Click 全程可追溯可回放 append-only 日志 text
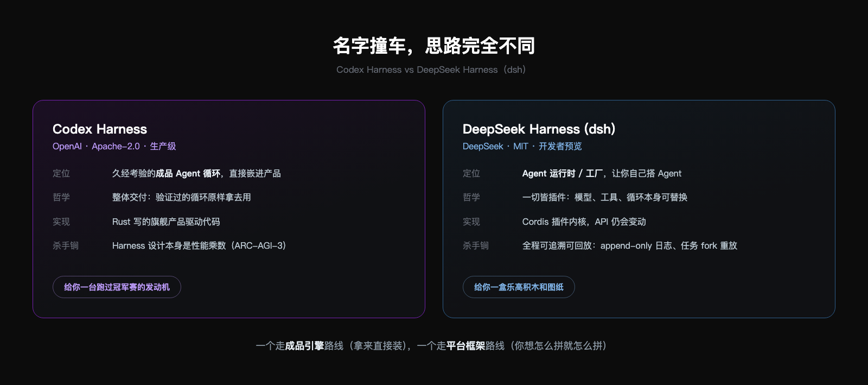 pyautogui.click(x=630, y=245)
